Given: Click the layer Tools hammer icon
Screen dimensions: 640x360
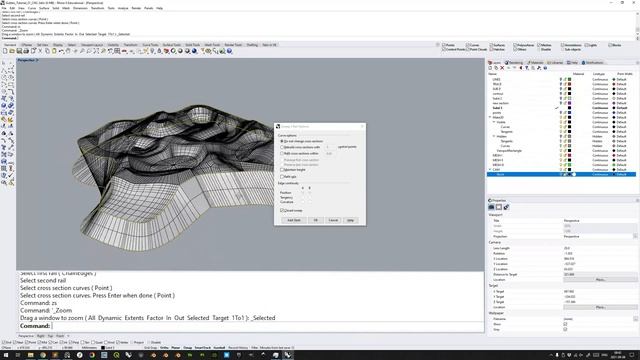Looking at the screenshot, I should tap(539, 68).
